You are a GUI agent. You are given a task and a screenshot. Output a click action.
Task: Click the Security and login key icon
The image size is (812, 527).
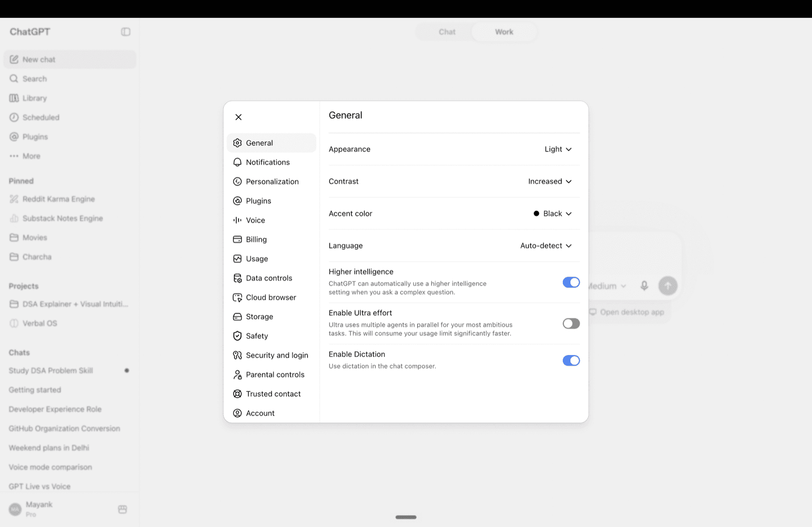pos(237,355)
